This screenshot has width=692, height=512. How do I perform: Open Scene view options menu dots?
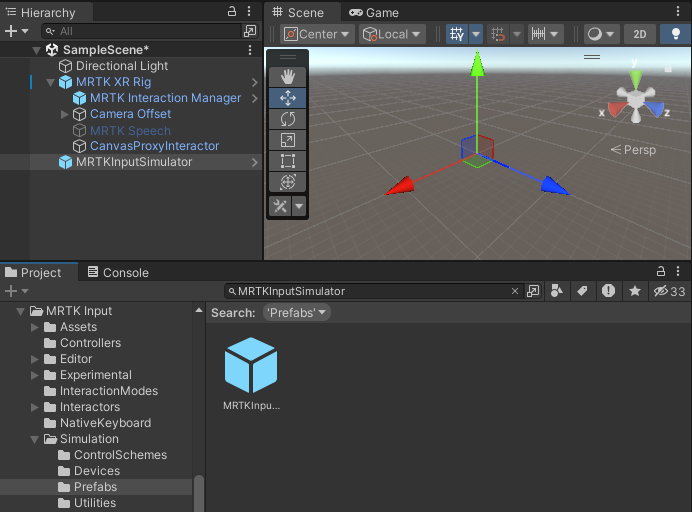tap(678, 11)
